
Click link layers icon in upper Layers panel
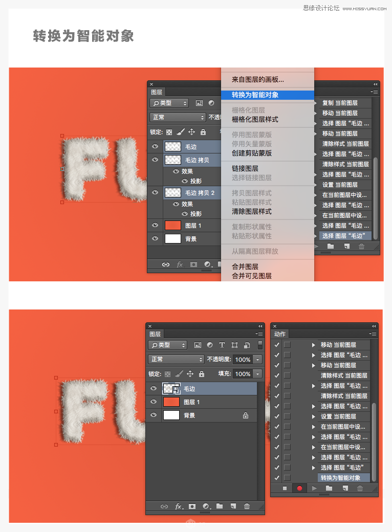pyautogui.click(x=166, y=264)
